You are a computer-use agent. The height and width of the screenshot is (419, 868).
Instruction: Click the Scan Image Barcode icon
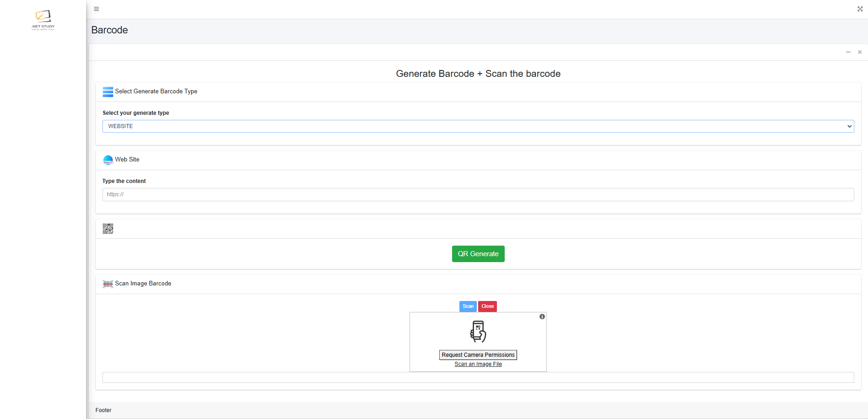(x=108, y=284)
